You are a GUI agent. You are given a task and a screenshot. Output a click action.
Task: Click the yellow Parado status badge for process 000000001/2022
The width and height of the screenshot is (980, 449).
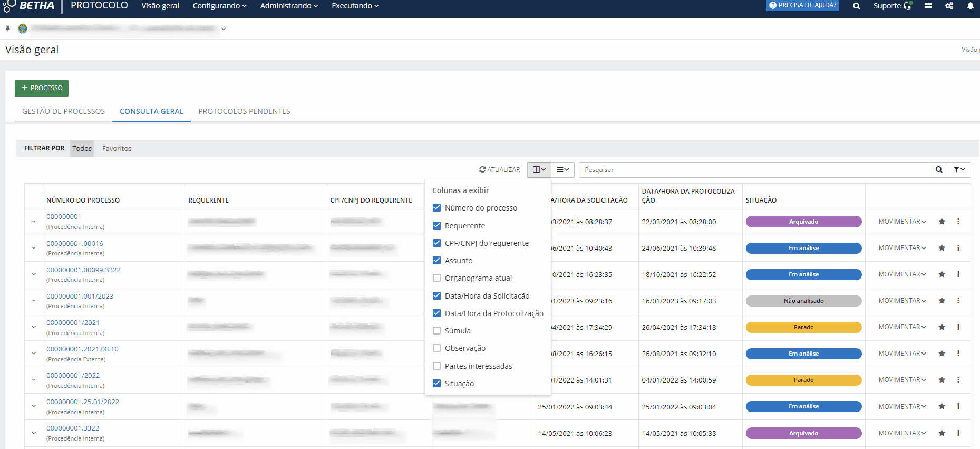803,380
